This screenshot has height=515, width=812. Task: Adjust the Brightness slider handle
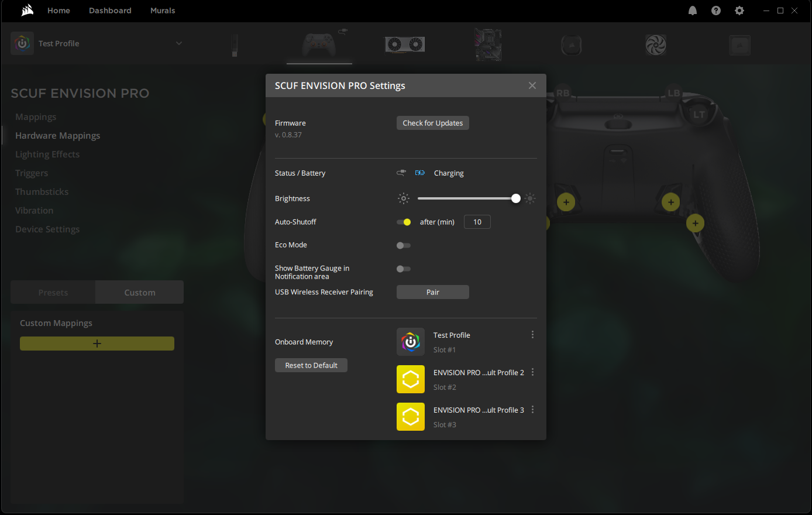[x=515, y=198]
